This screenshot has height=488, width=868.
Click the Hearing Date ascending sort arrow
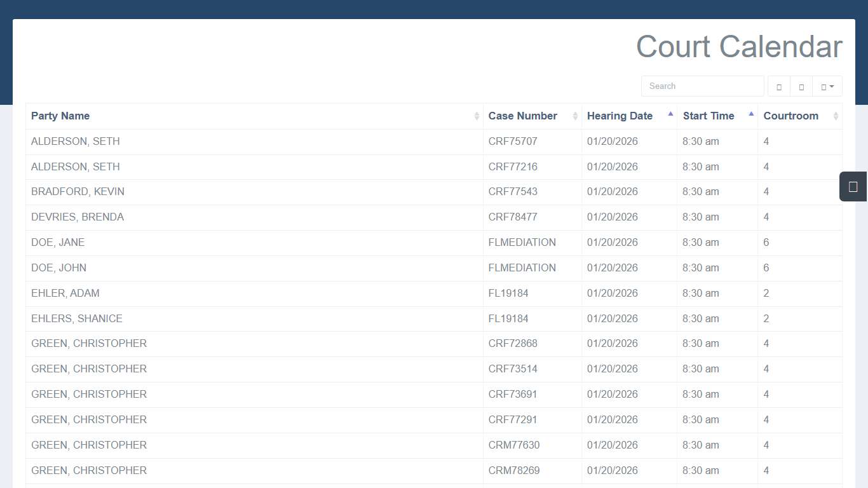[x=670, y=114]
